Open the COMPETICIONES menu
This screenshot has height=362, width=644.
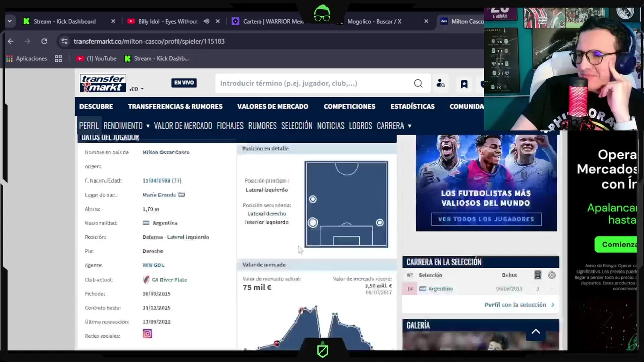349,106
